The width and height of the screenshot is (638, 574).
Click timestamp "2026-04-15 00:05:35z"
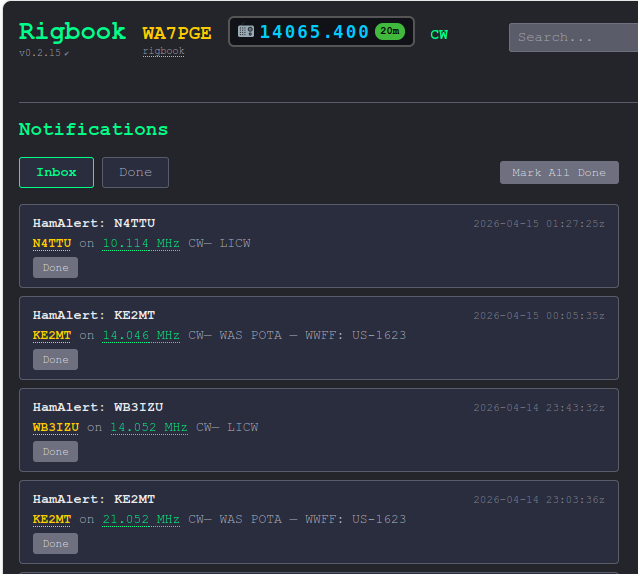coord(539,316)
